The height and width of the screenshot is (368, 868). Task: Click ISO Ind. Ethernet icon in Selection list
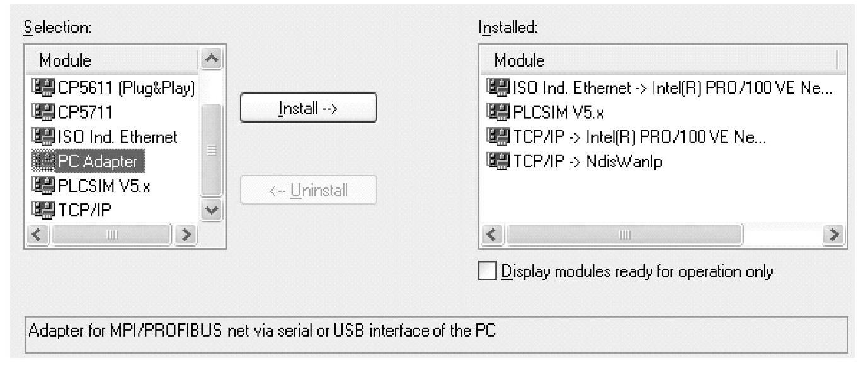coord(39,136)
